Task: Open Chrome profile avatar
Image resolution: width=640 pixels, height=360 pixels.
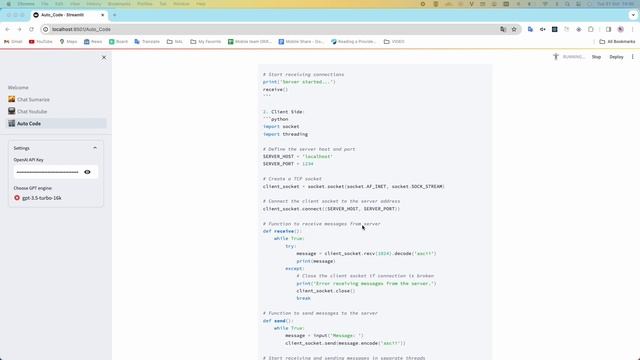Action: [620, 29]
